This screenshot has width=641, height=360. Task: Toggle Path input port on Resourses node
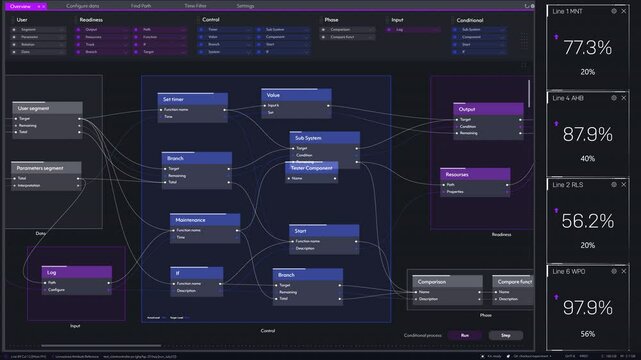point(444,185)
